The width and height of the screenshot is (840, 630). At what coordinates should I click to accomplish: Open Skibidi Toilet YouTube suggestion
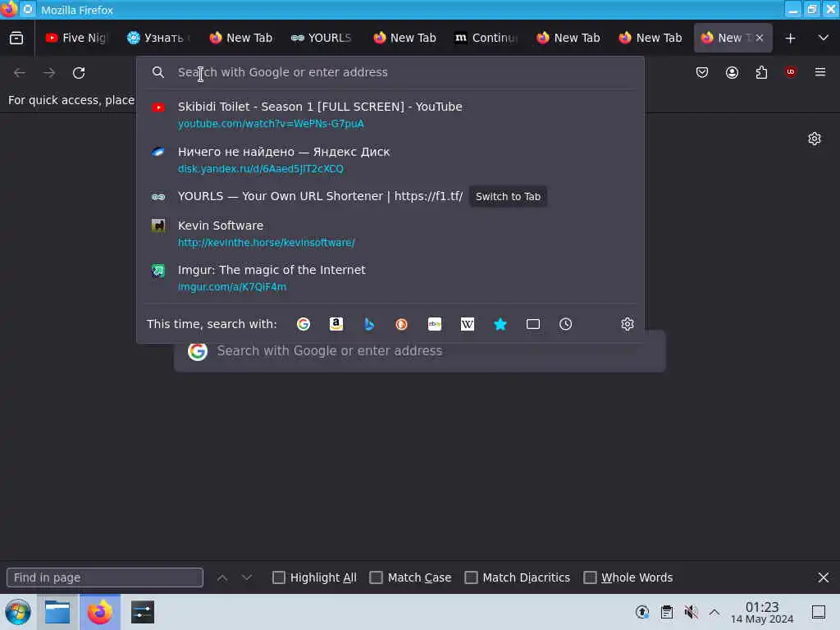pos(390,115)
